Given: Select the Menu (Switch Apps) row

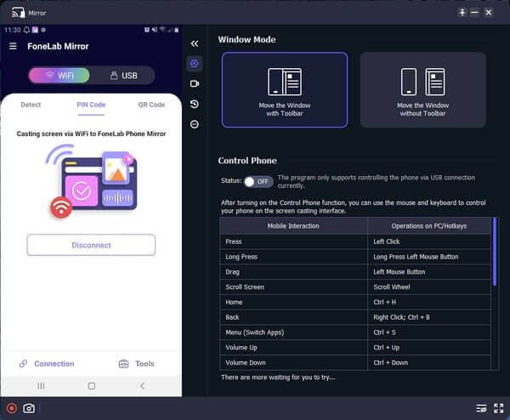Looking at the screenshot, I should [x=355, y=332].
